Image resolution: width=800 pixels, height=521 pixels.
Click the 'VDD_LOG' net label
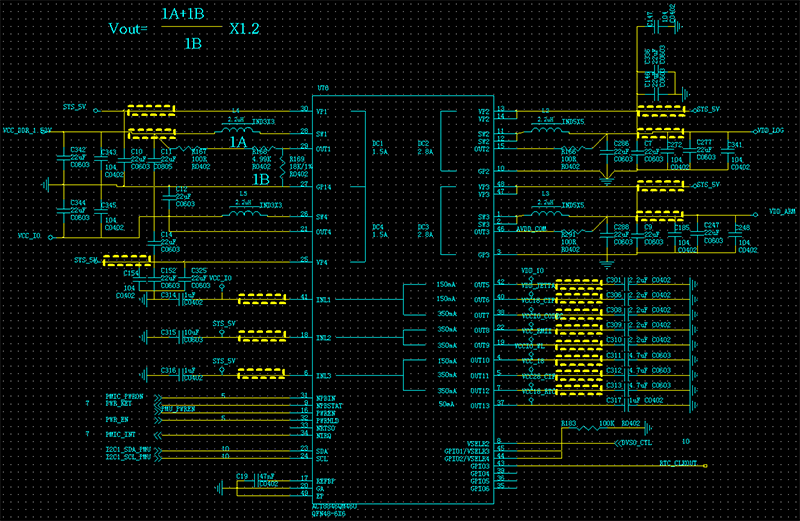coord(770,131)
